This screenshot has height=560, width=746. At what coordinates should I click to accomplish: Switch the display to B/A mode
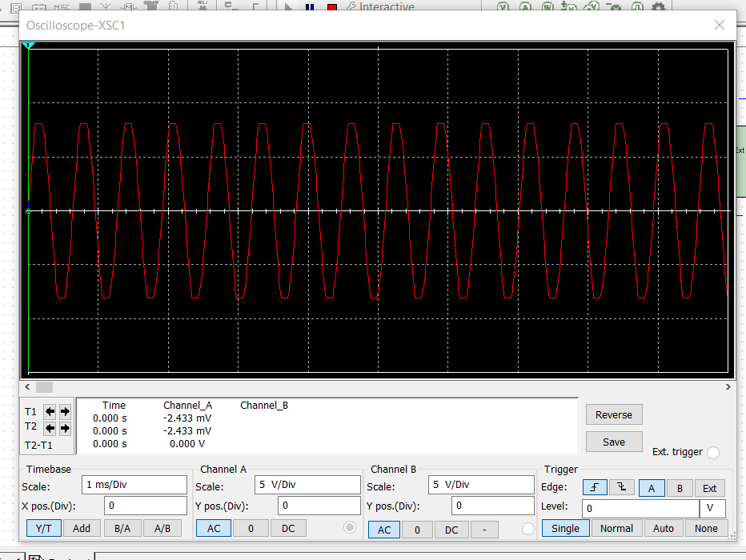tap(123, 528)
